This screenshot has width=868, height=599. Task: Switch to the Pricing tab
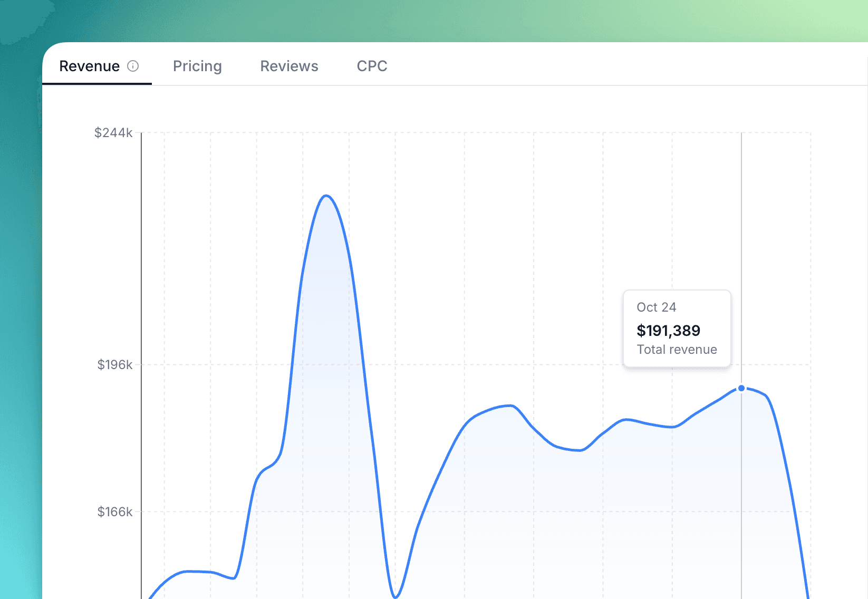(x=197, y=66)
